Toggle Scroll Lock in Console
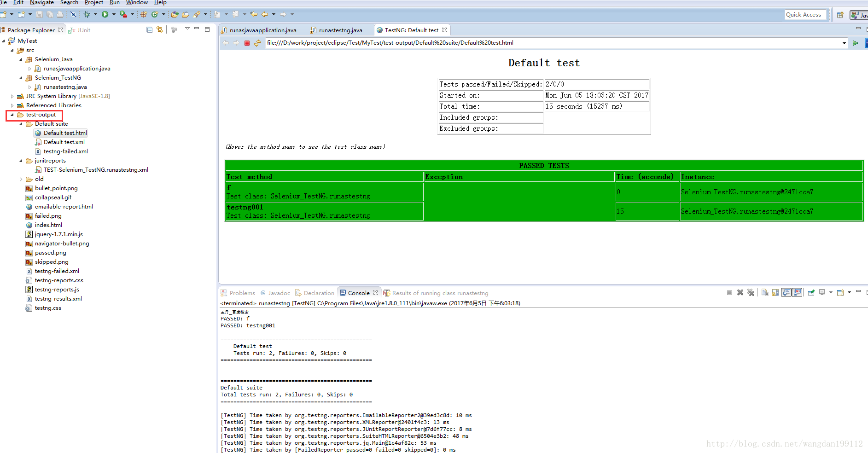 pyautogui.click(x=775, y=292)
